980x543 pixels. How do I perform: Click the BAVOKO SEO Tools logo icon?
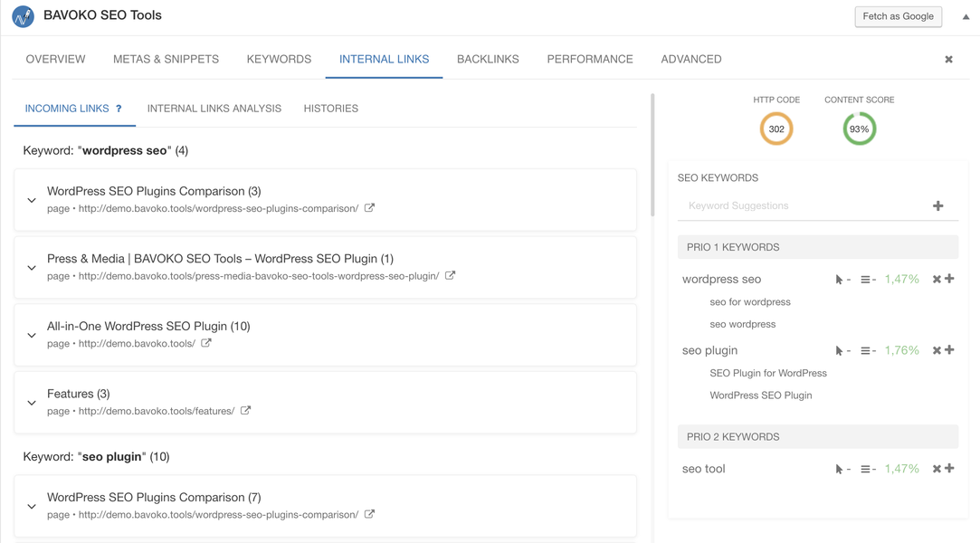tap(24, 16)
